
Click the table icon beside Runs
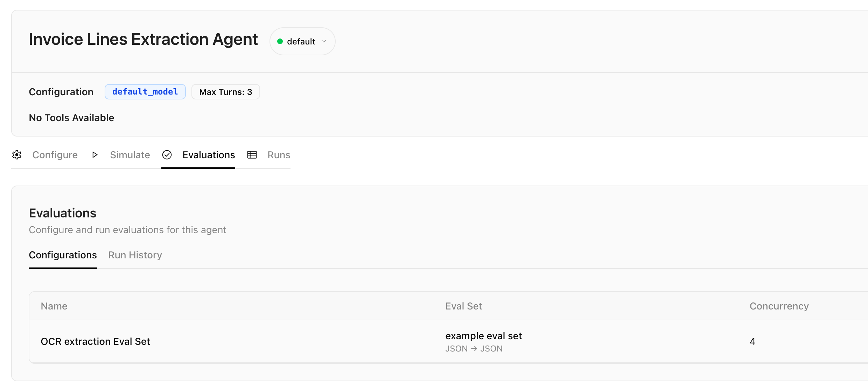[x=252, y=155]
